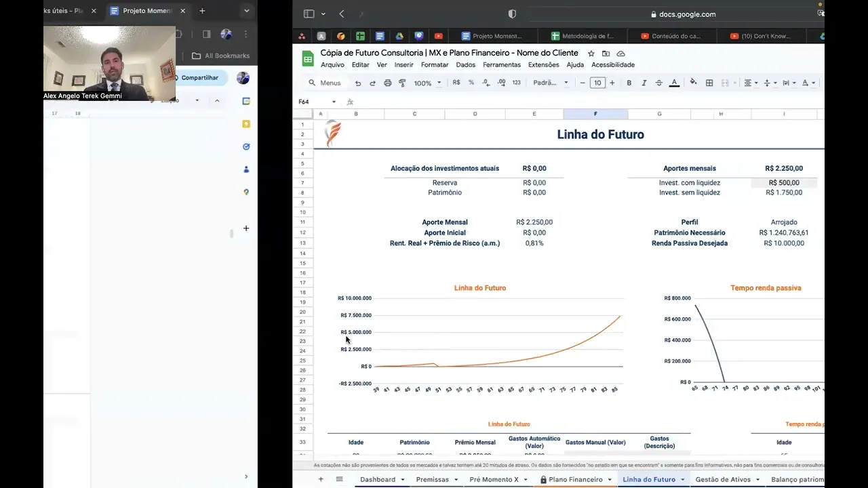The height and width of the screenshot is (488, 868).
Task: Decrease decimal places
Action: pyautogui.click(x=486, y=83)
